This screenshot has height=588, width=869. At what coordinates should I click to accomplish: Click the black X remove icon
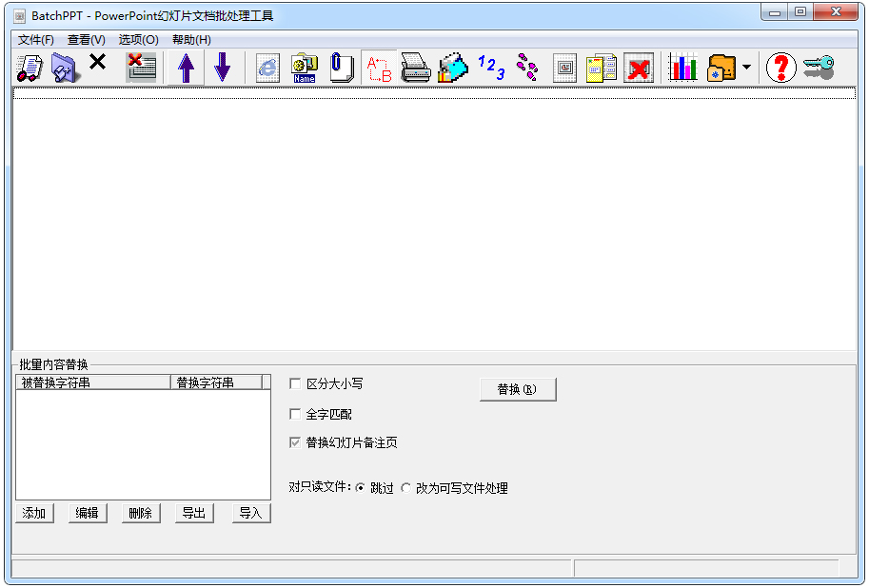click(x=97, y=62)
